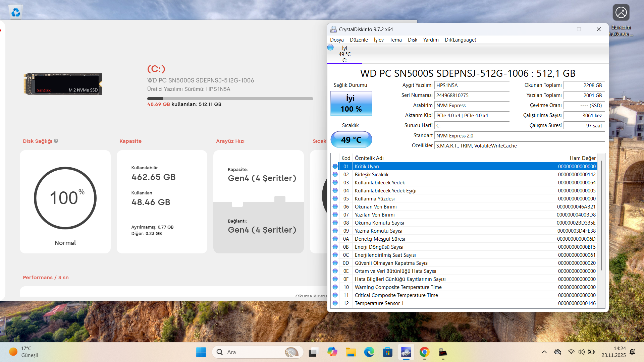
Task: Open Google Chrome from the taskbar
Action: pos(424,352)
